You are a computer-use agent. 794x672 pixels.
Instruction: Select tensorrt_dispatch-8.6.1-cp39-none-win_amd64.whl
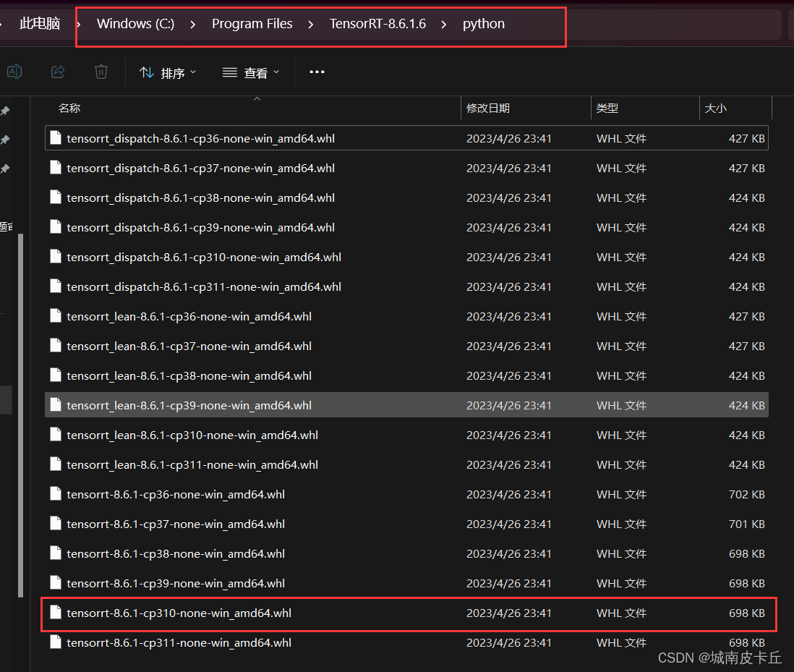click(406, 227)
